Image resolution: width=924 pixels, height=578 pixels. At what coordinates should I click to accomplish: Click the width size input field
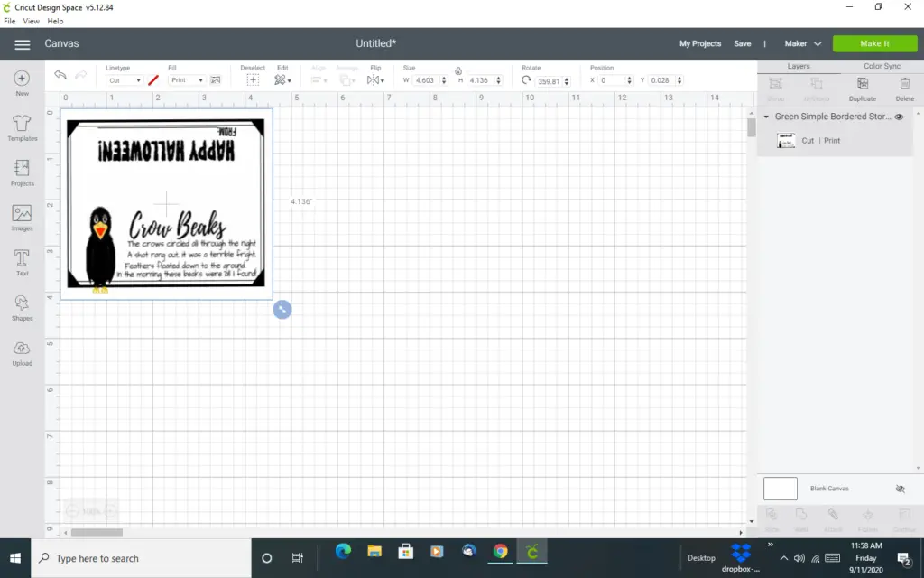point(425,80)
